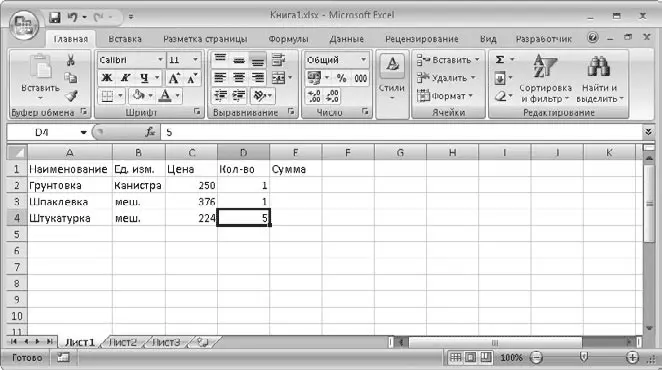Click the Office button logo
The width and height of the screenshot is (662, 370).
[24, 24]
